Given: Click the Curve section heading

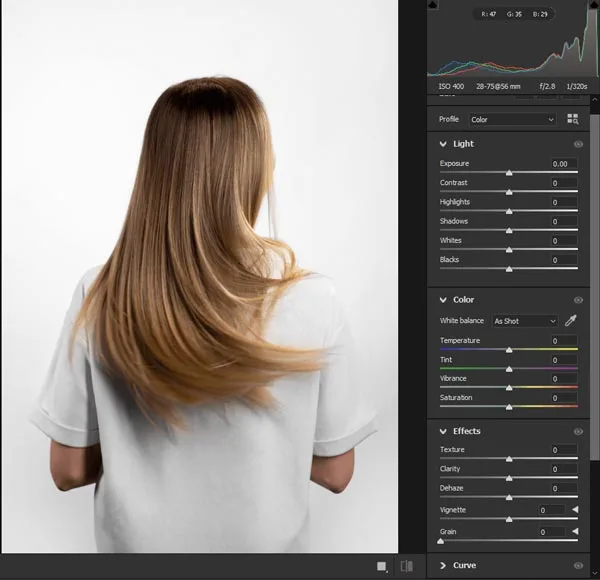Looking at the screenshot, I should click(465, 565).
